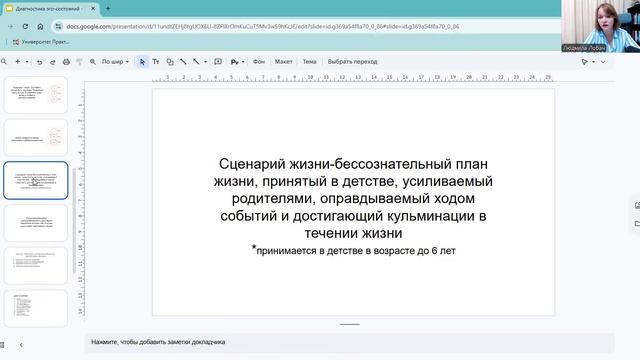Click 'Выбрать переход' transition button
The image size is (640, 360).
tap(352, 62)
